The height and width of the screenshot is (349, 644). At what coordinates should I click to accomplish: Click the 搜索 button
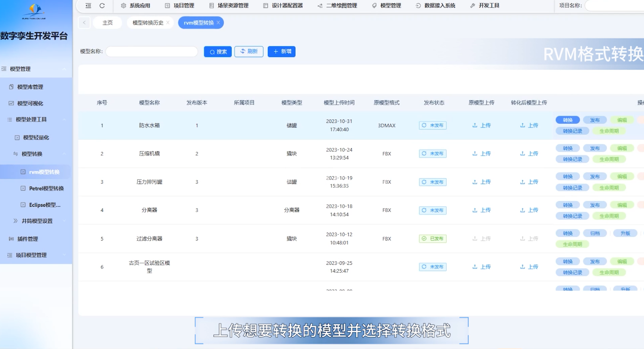218,52
